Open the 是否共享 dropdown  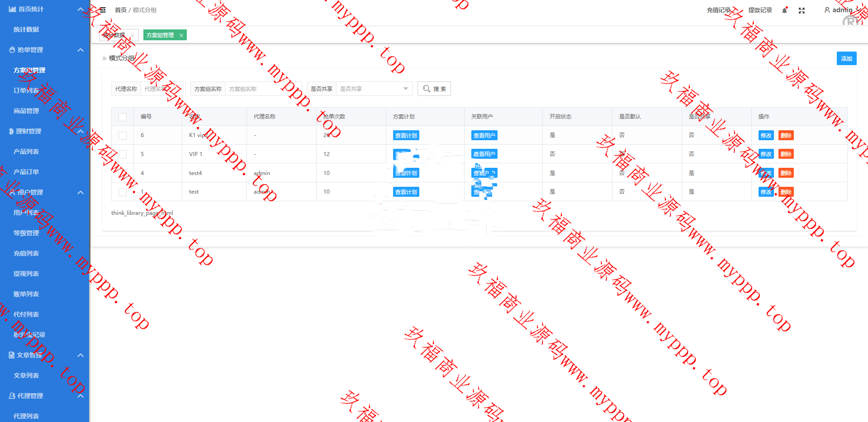(373, 89)
